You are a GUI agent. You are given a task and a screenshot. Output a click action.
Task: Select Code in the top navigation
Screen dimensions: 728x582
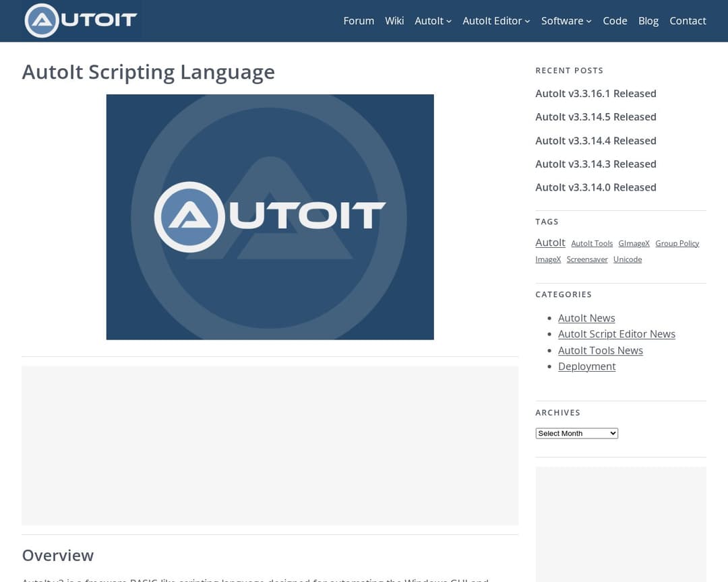pyautogui.click(x=615, y=21)
